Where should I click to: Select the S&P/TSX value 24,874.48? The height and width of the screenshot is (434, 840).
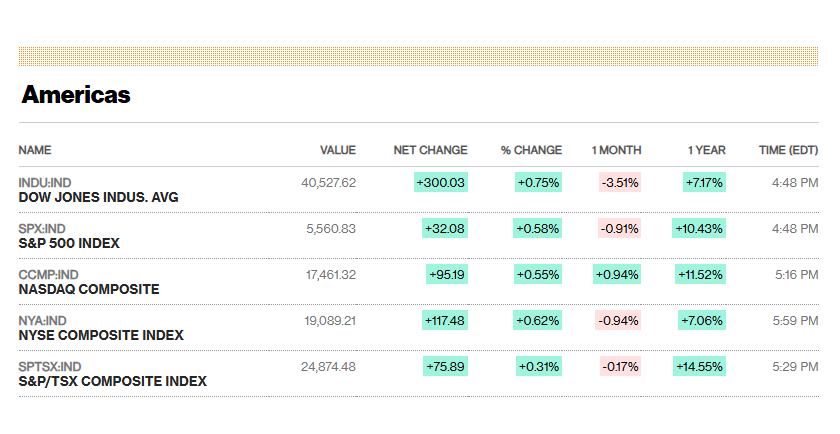pyautogui.click(x=328, y=367)
